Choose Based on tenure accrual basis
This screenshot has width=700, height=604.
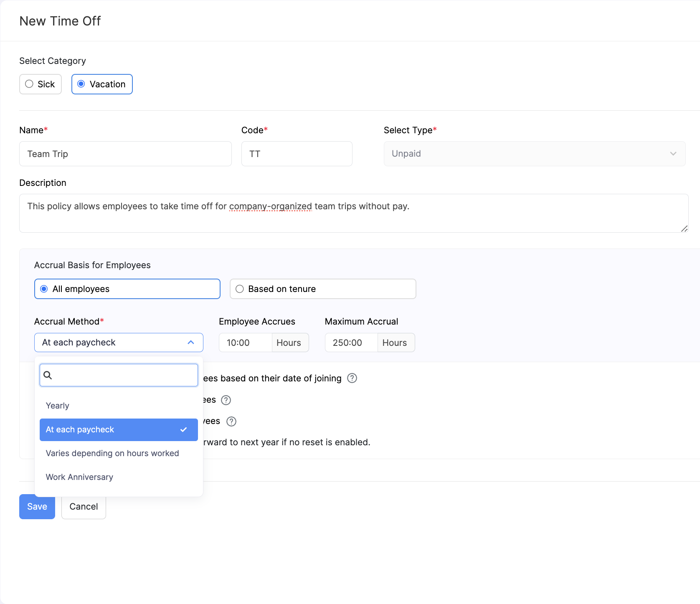click(240, 289)
